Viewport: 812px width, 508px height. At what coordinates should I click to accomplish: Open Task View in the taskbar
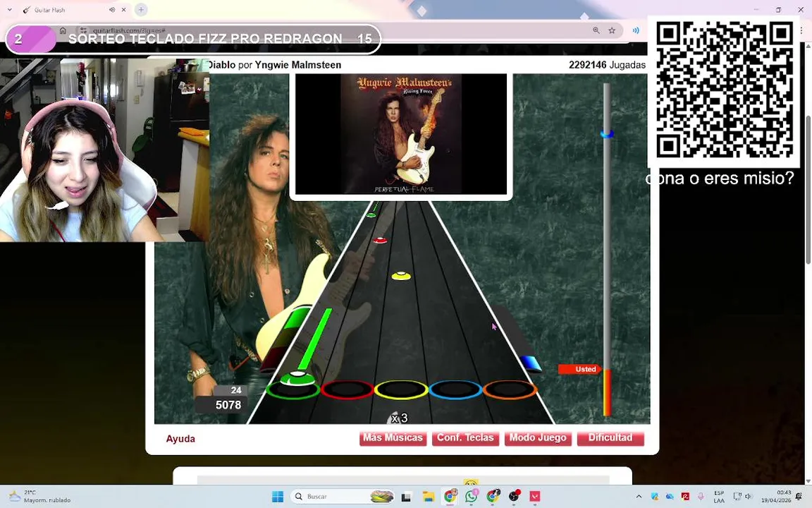(407, 497)
